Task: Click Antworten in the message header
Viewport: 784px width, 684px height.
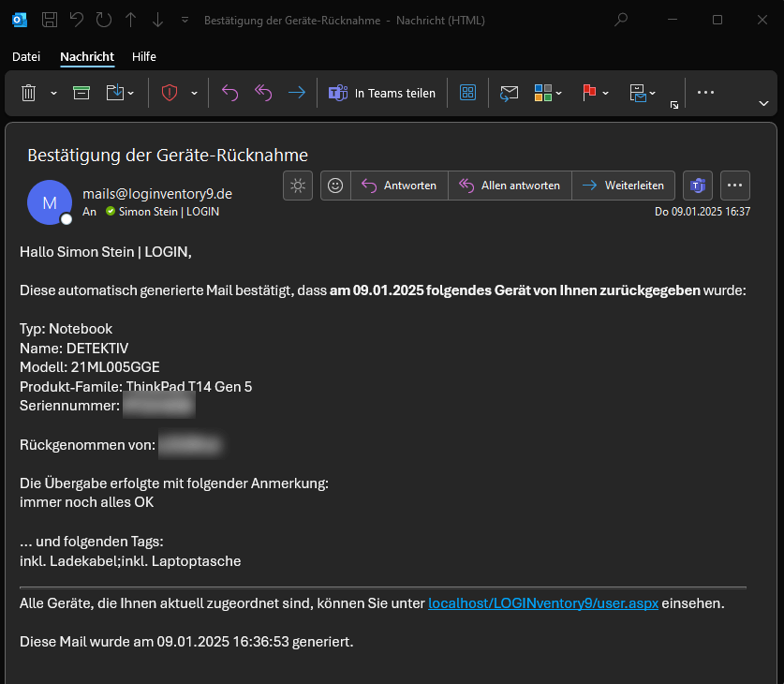Action: [x=399, y=186]
